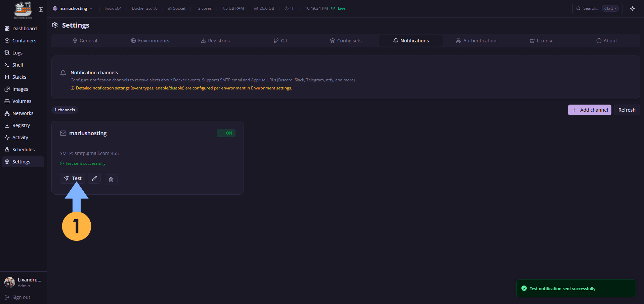644x304 pixels.
Task: Toggle the ON status badge of mariushosting
Action: [226, 133]
